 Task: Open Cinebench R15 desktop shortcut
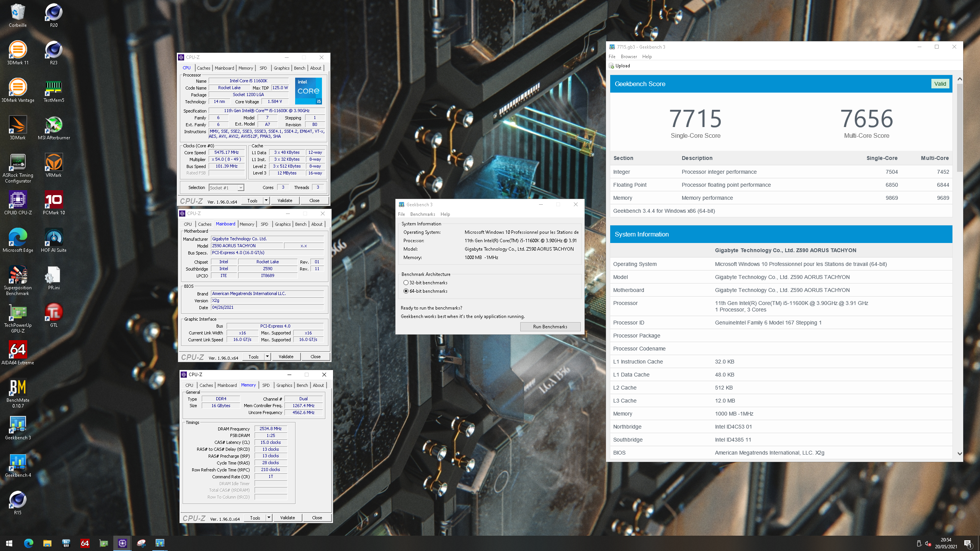pos(18,503)
